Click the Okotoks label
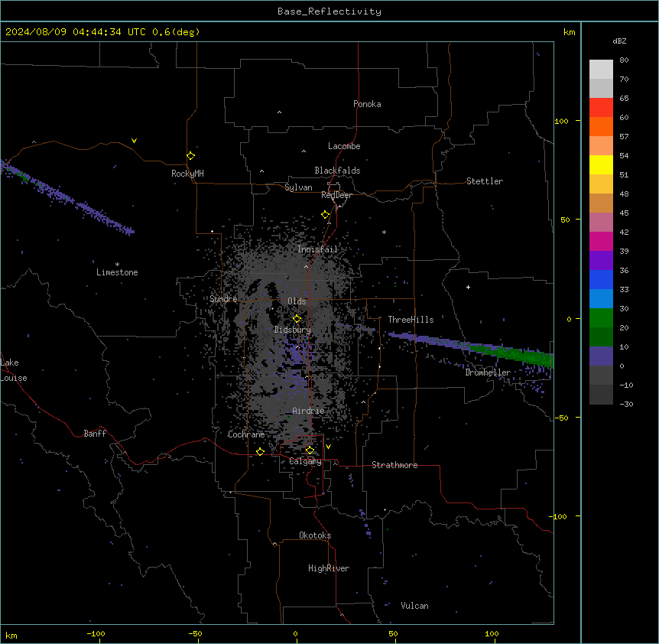Viewport: 659px width, 644px height. (315, 535)
